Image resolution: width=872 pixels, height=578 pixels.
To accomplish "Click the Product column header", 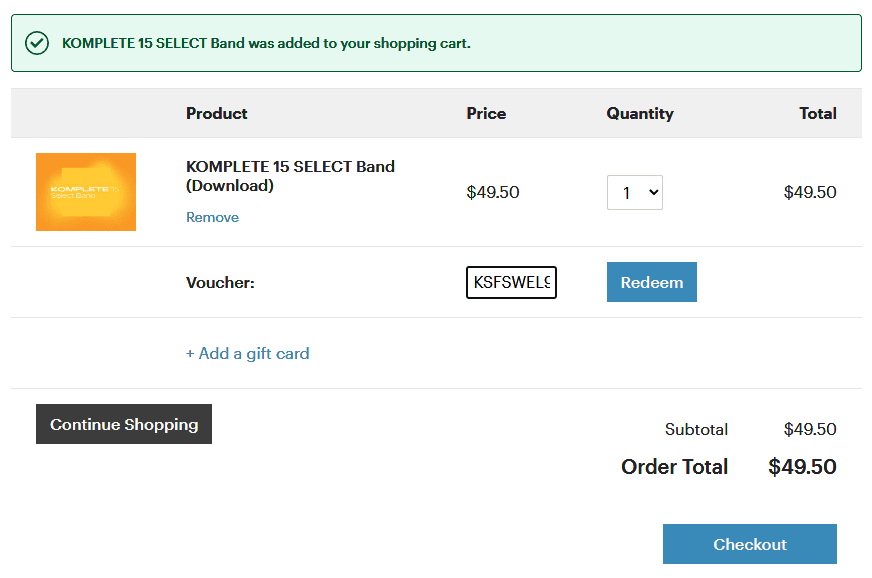I will [x=217, y=113].
